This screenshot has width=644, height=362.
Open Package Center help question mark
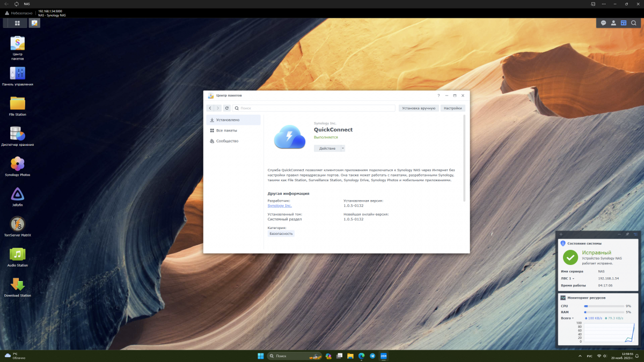click(438, 95)
